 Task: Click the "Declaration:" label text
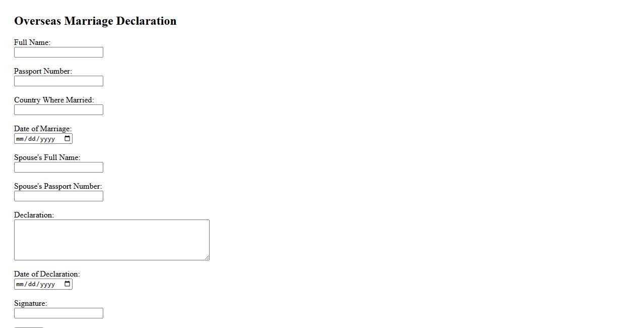point(34,215)
